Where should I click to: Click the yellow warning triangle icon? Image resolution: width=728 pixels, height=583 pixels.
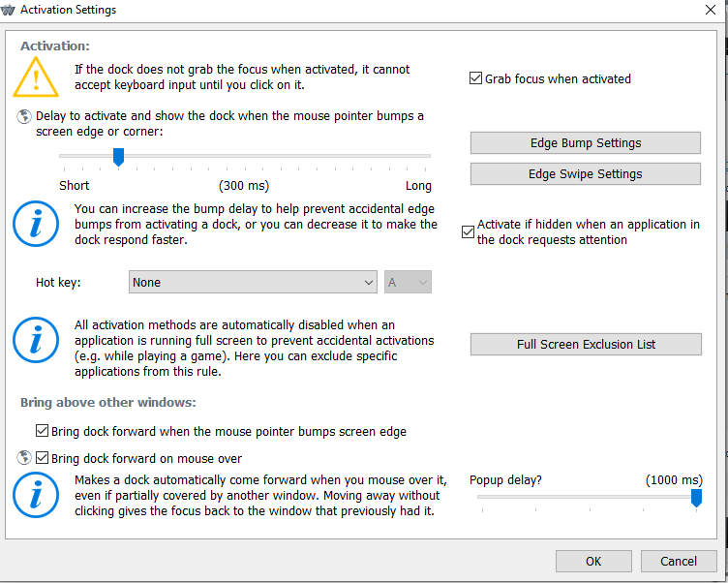pyautogui.click(x=36, y=76)
